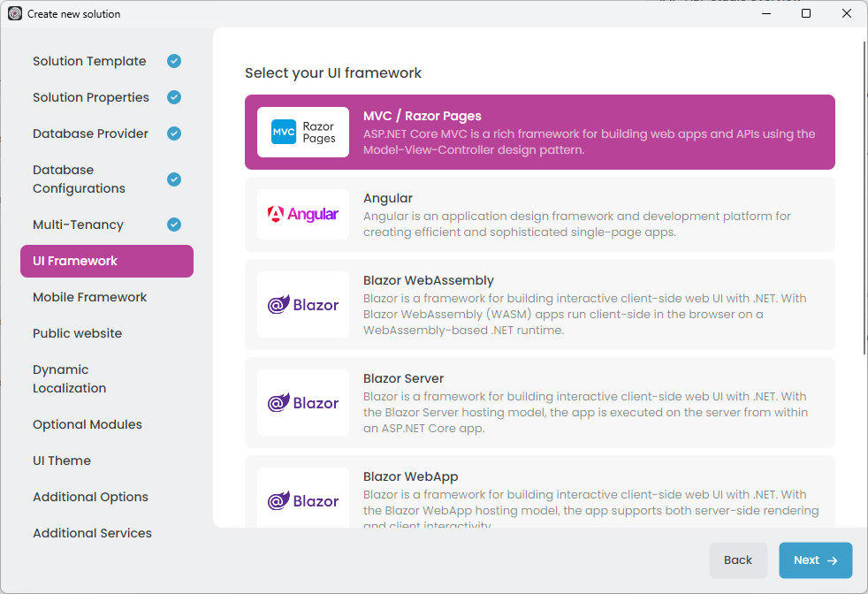Click the vertical scrollbar of framework list

(x=864, y=198)
